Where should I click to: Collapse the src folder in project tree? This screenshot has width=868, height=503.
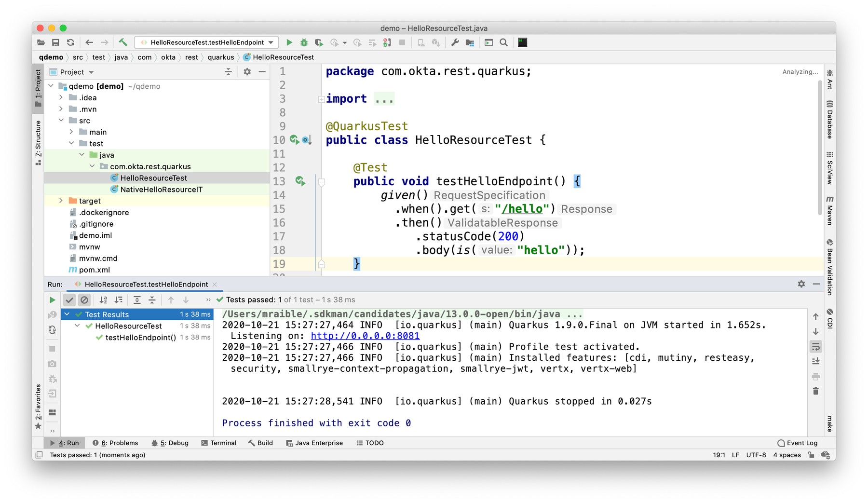61,121
